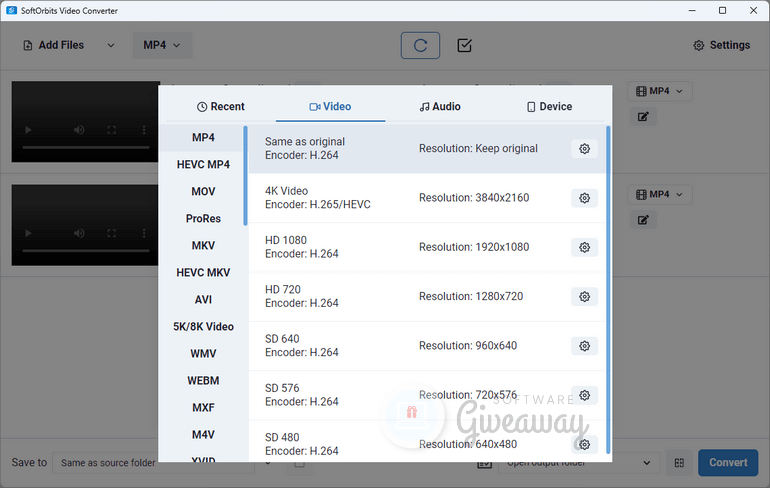Choose the HD 720 preset

[x=427, y=297]
